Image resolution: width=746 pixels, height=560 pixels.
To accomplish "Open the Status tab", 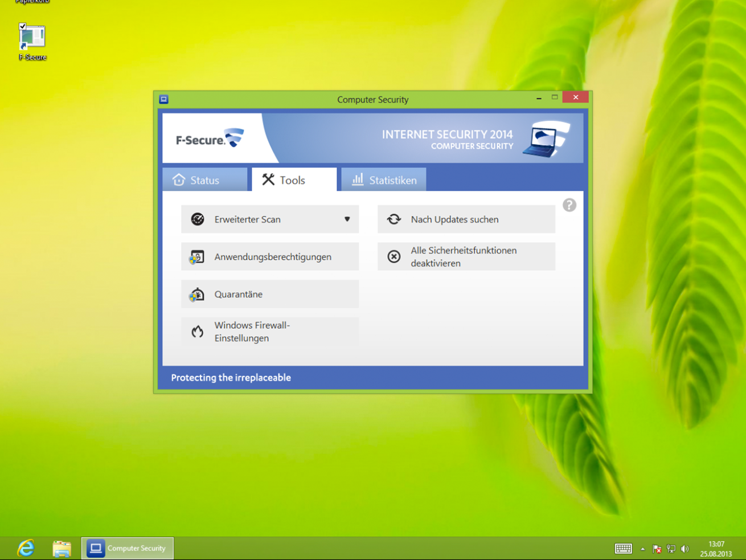I will (205, 179).
